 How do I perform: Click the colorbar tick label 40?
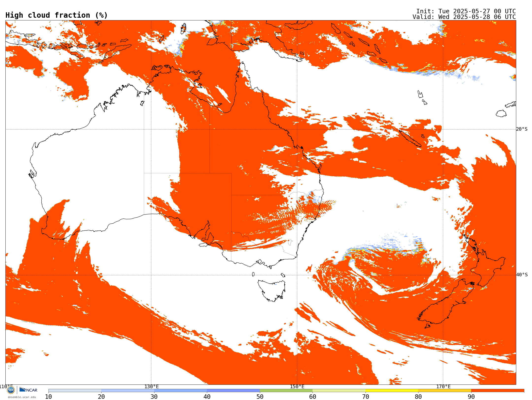pyautogui.click(x=207, y=397)
